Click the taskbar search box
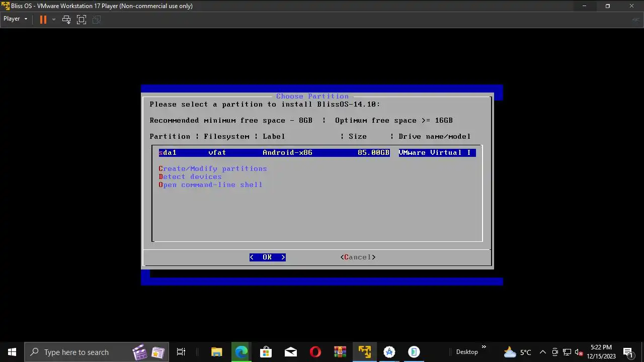644x362 pixels. [x=96, y=352]
